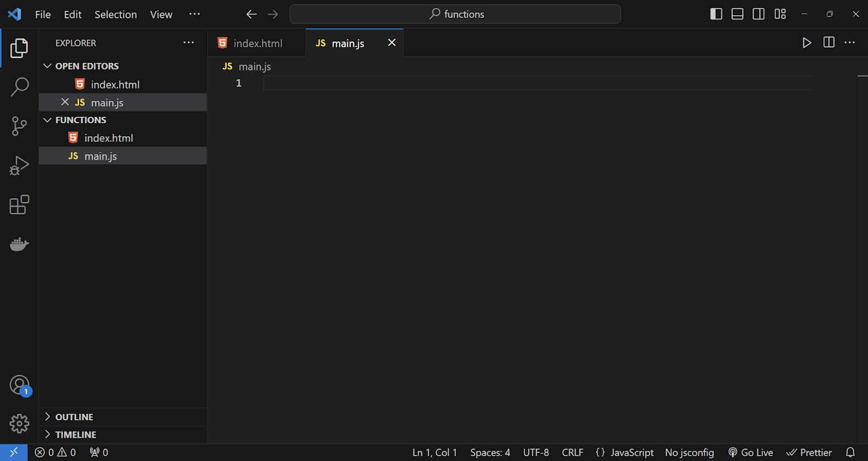Viewport: 868px width, 461px height.
Task: Toggle the Primary Side Bar visibility
Action: 716,14
